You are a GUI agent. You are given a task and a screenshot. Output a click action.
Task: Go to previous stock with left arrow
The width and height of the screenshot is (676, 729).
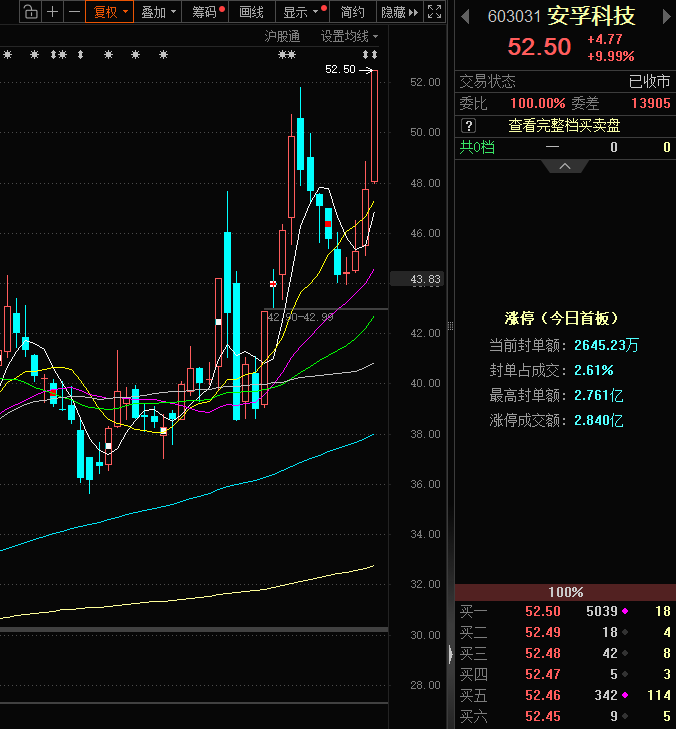(x=466, y=17)
